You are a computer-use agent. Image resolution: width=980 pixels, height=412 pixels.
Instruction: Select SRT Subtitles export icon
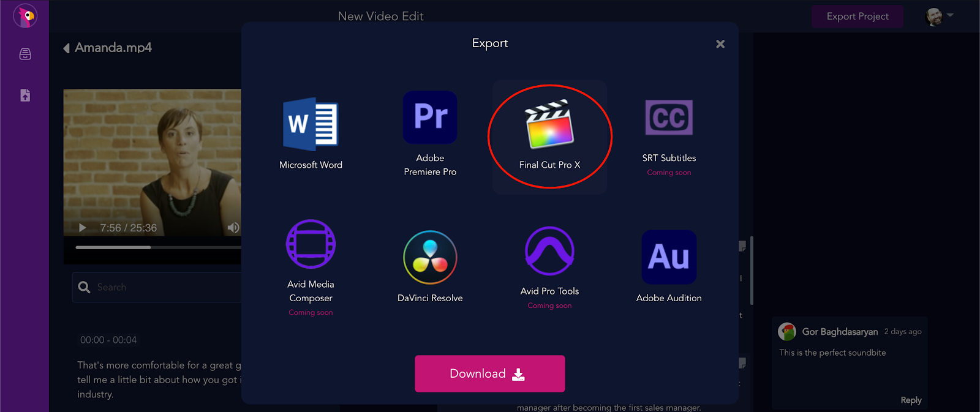tap(669, 118)
